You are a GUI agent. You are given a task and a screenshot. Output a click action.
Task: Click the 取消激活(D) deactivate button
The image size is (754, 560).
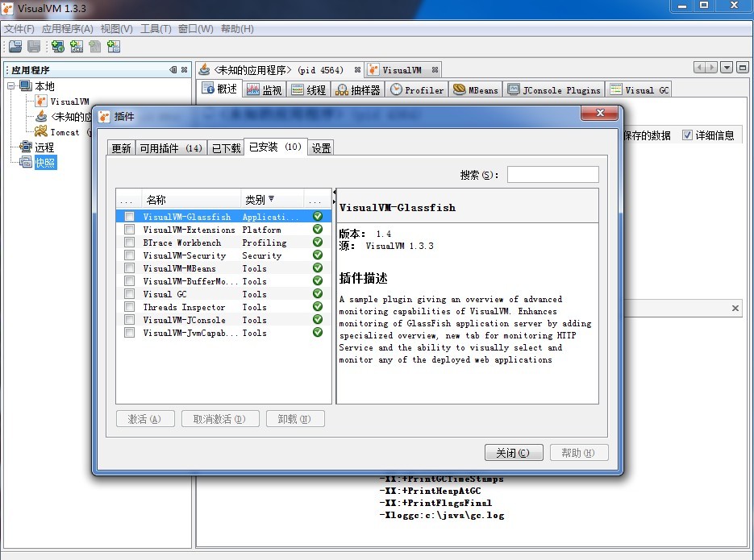click(220, 419)
